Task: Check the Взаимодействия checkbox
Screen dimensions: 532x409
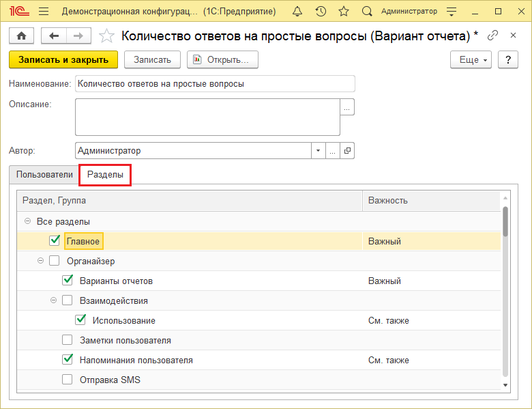Action: (x=67, y=300)
